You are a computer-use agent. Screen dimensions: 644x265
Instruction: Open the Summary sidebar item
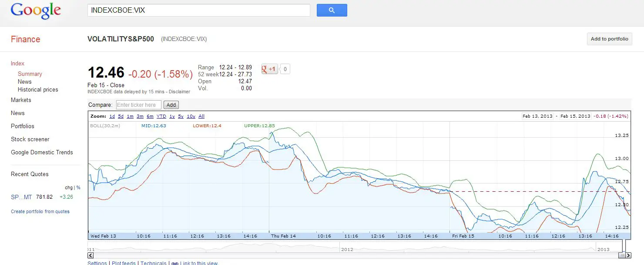[x=30, y=74]
